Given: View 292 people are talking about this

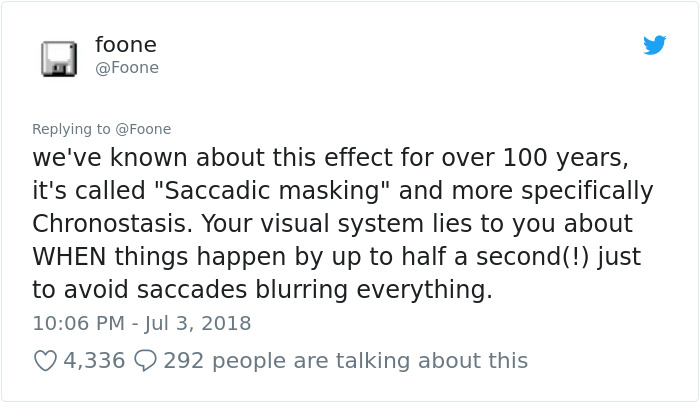Looking at the screenshot, I should coord(346,361).
